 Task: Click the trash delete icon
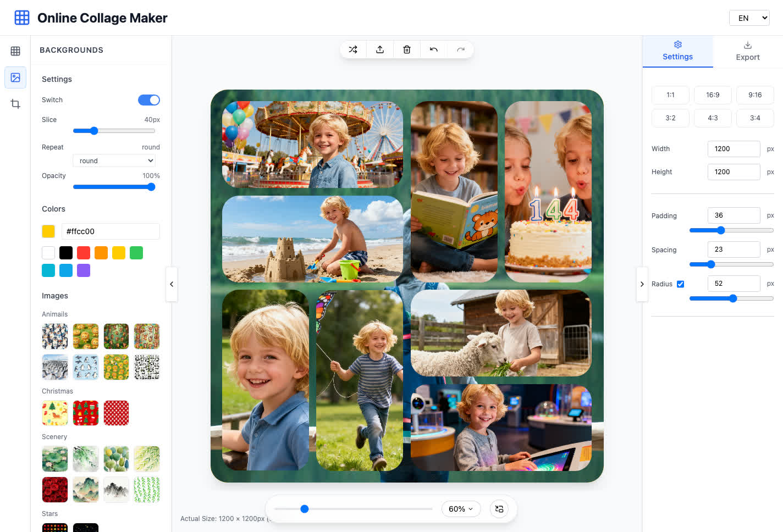(x=407, y=49)
